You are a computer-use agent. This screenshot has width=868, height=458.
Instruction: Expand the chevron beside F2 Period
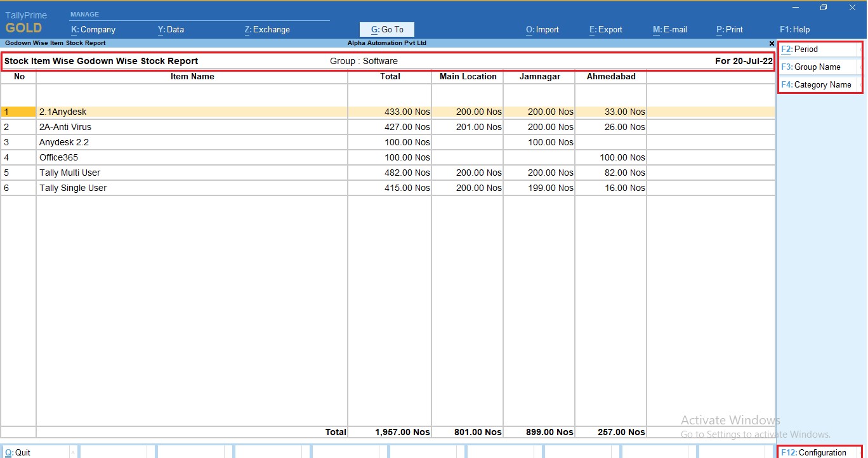860,49
